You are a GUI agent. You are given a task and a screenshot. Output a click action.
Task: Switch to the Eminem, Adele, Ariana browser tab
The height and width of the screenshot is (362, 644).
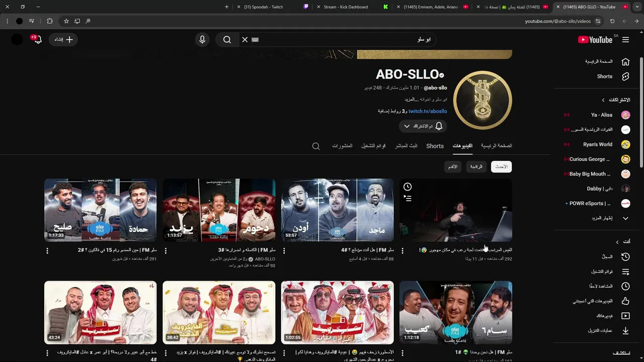pos(431,7)
